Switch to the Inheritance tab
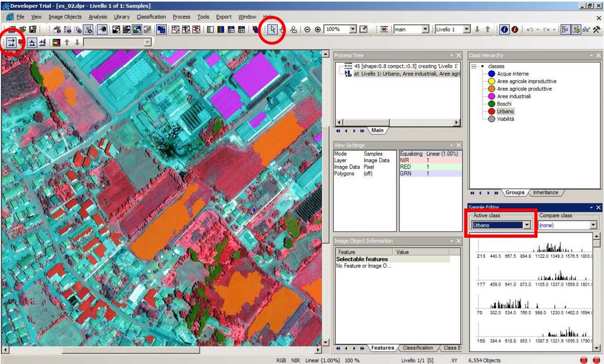The width and height of the screenshot is (604, 364). pyautogui.click(x=545, y=192)
